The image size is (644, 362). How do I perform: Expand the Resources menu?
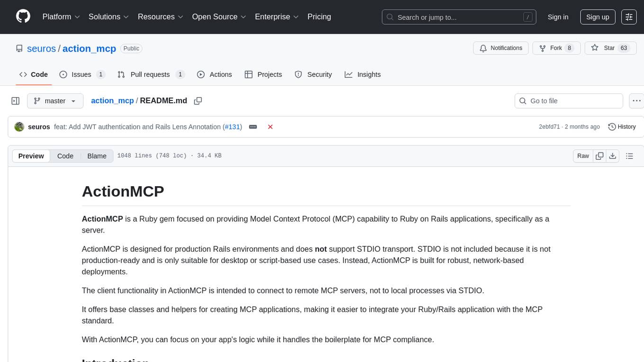[161, 17]
